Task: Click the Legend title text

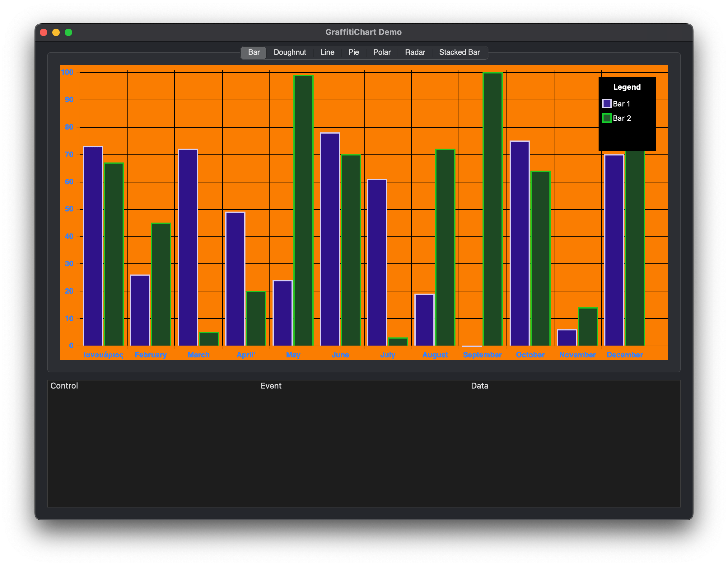Action: click(x=627, y=87)
